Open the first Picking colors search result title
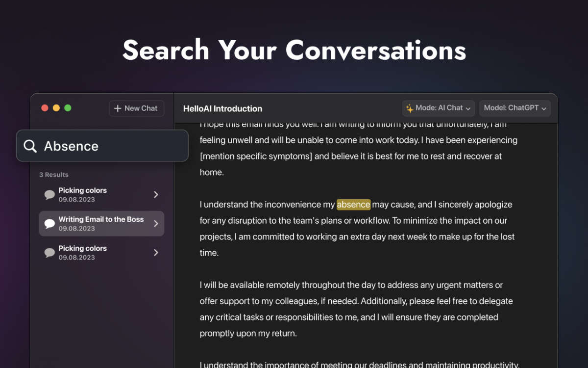 tap(82, 190)
